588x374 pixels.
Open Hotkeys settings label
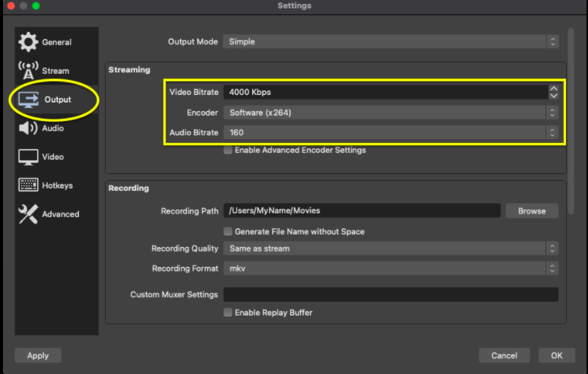tap(58, 185)
